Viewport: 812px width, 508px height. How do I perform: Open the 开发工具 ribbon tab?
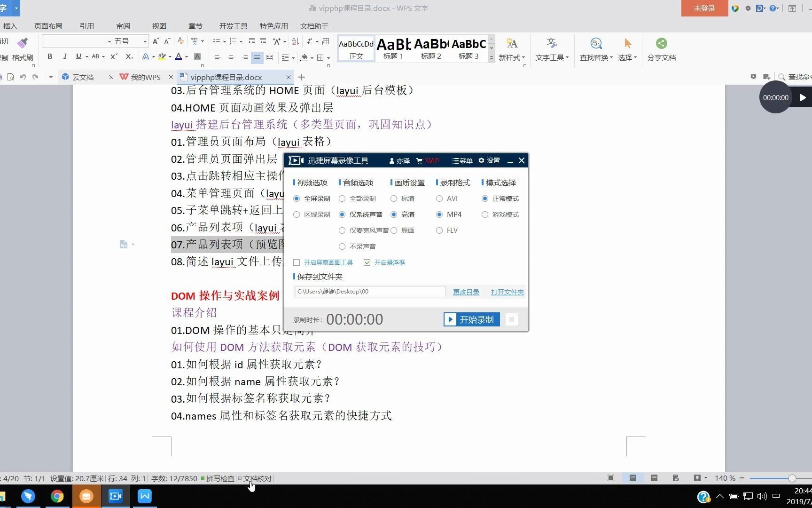click(x=233, y=26)
